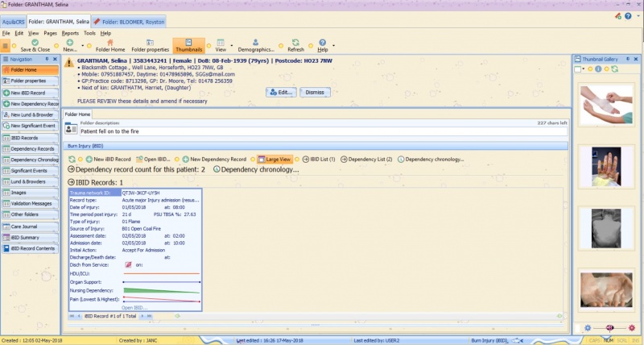The width and height of the screenshot is (644, 345).
Task: Open Dependency List (2)
Action: click(x=366, y=160)
